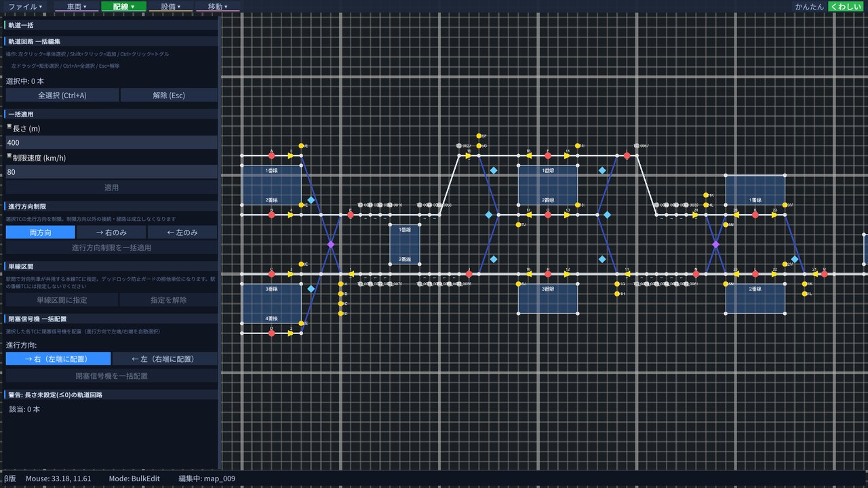The width and height of the screenshot is (868, 488).
Task: Click the red node labeled N
Action: 696,274
